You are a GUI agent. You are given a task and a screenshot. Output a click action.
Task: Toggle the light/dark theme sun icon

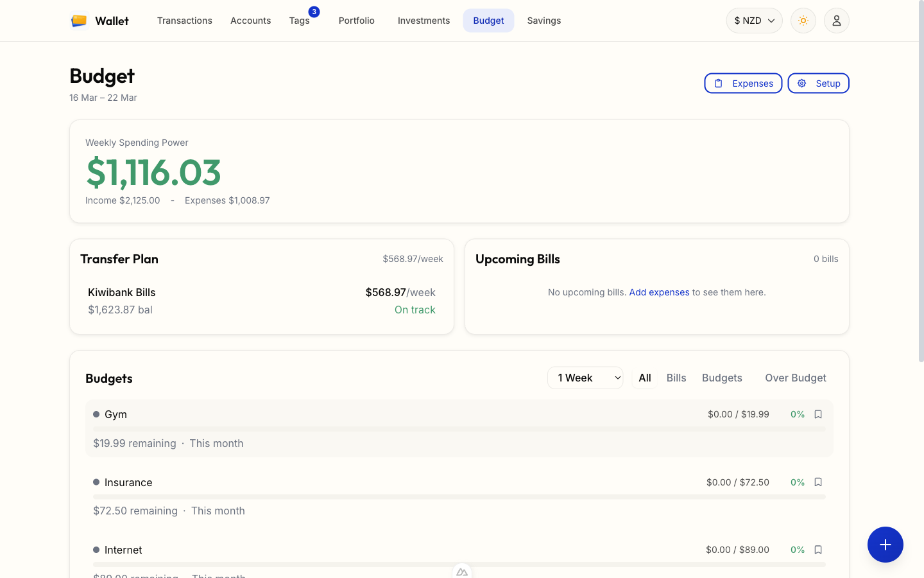(803, 21)
